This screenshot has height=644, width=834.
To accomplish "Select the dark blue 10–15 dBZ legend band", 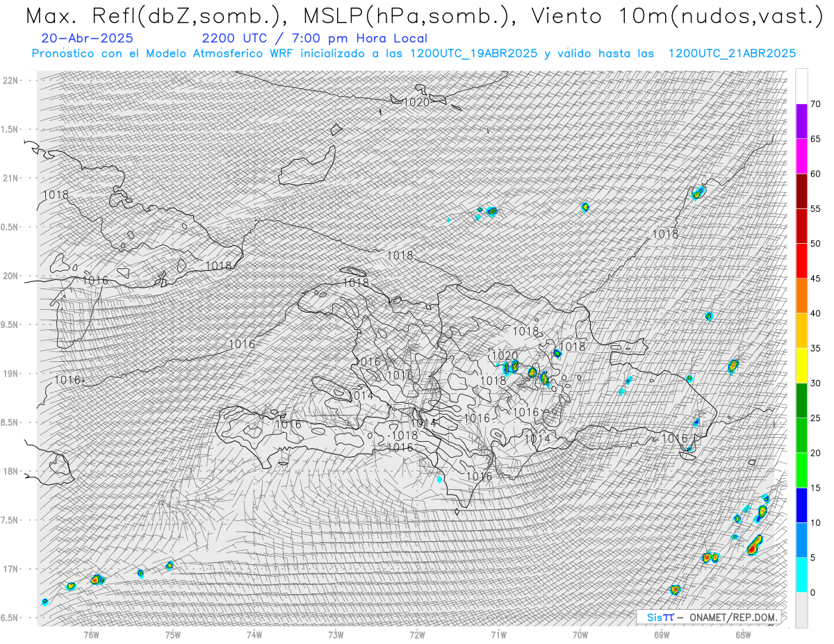I will point(801,505).
